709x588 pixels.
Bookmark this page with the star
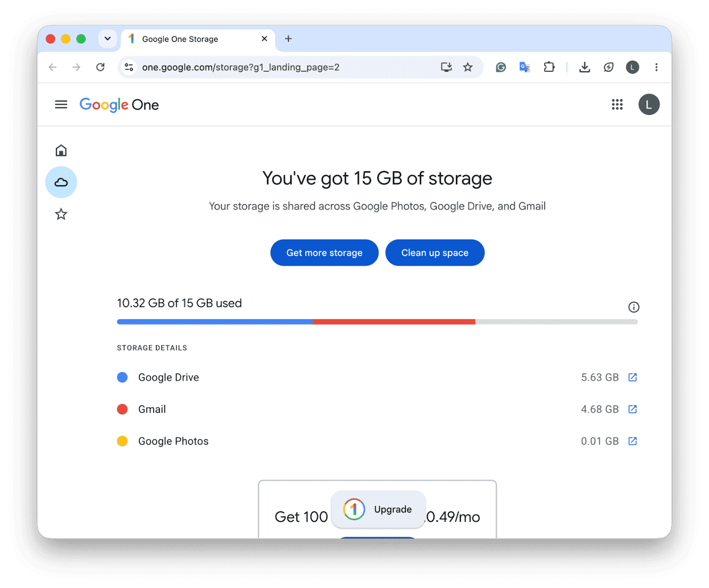tap(468, 67)
